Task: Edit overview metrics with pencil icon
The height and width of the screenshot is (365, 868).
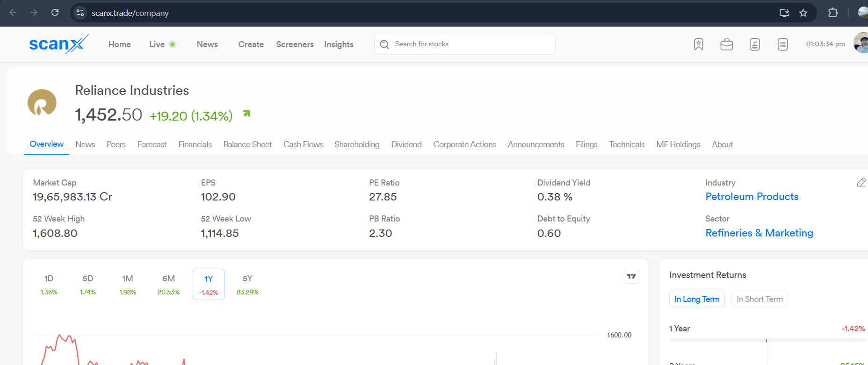Action: click(x=861, y=182)
